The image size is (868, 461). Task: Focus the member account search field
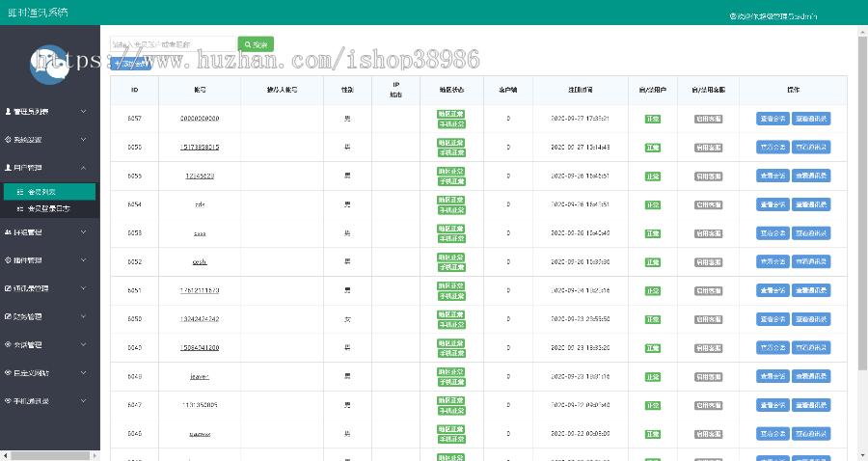[x=174, y=44]
